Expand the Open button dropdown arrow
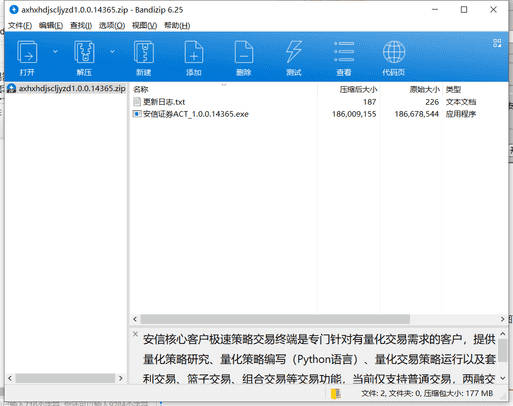Viewport: 513px width, 406px height. click(55, 51)
